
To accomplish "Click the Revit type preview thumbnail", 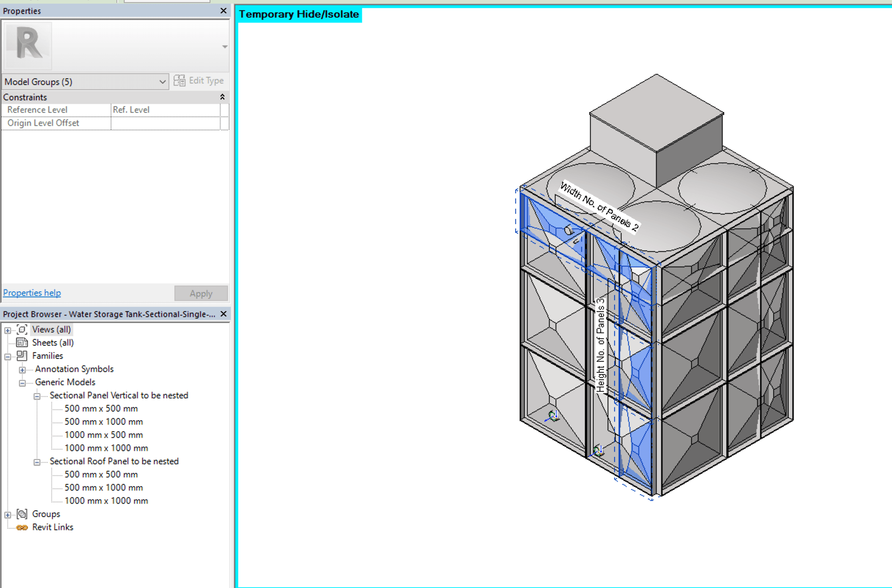I will 28,46.
